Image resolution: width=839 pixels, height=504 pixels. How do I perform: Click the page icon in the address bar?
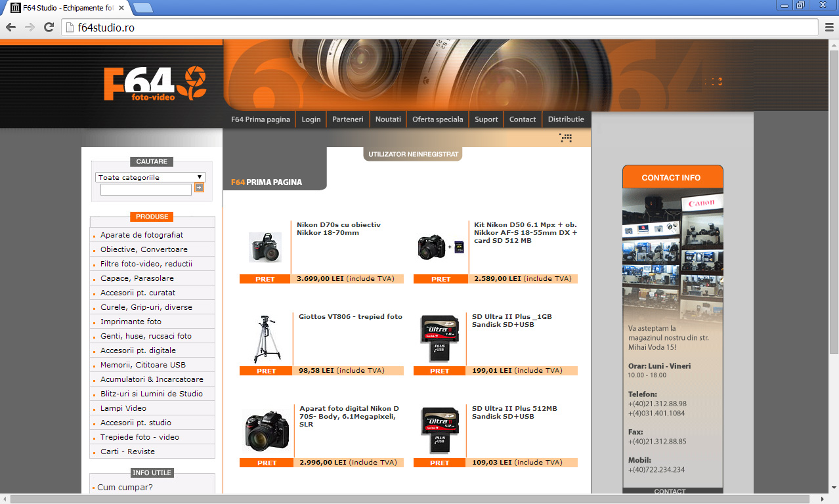point(70,28)
